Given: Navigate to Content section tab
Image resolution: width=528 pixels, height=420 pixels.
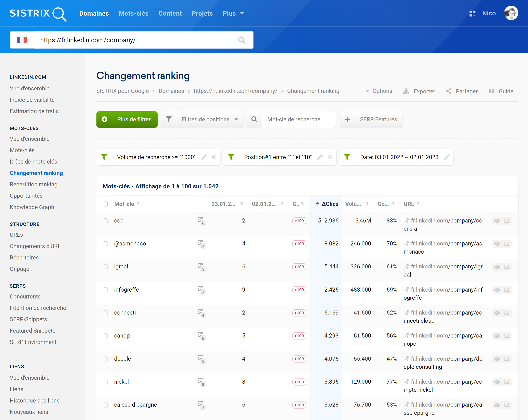Looking at the screenshot, I should (x=170, y=13).
